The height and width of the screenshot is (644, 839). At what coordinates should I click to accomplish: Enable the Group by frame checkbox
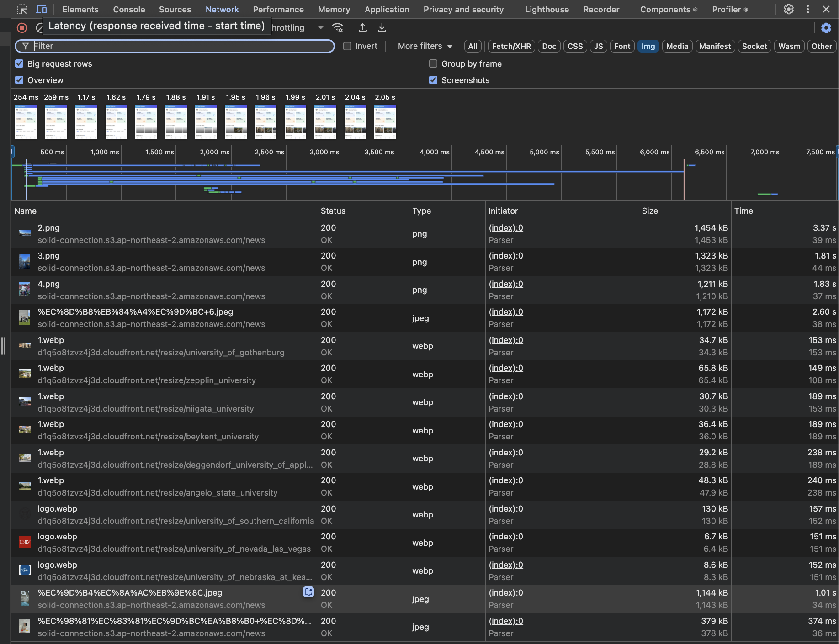tap(433, 63)
